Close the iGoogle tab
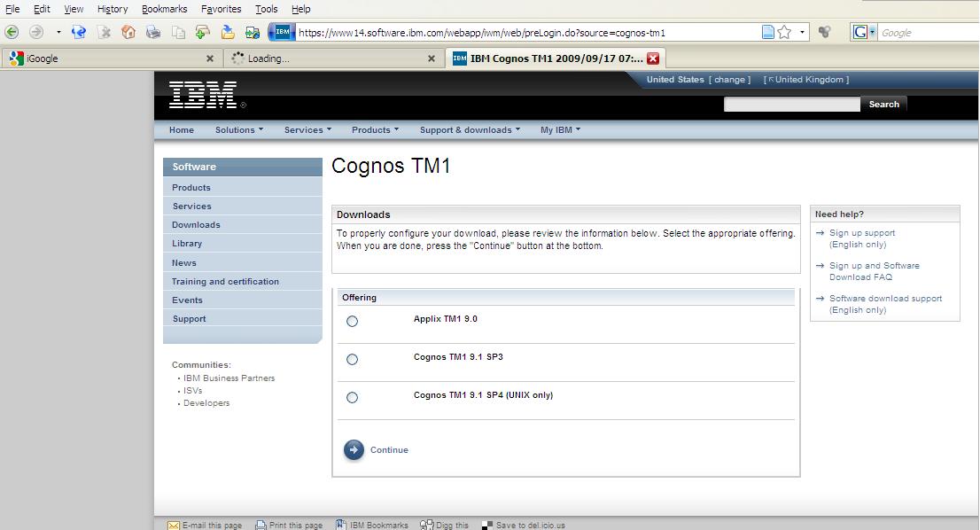 coord(210,58)
